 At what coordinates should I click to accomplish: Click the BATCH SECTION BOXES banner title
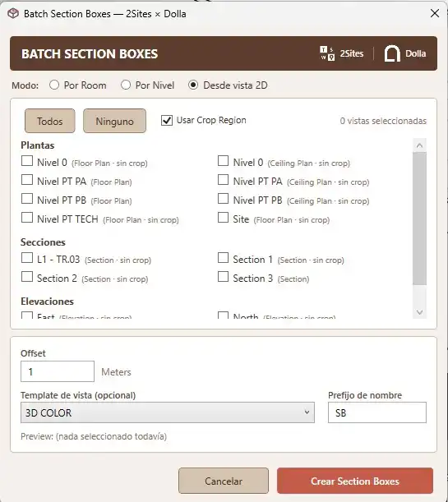tap(90, 53)
